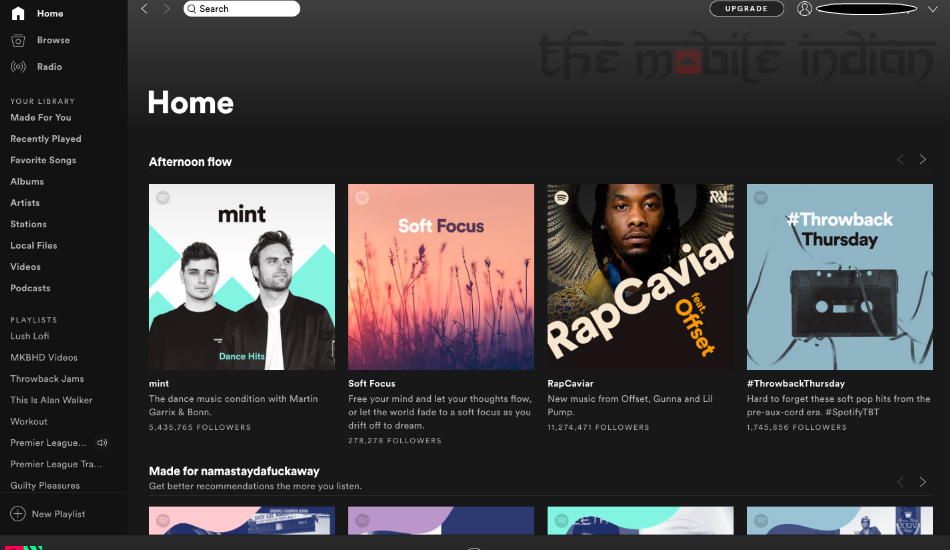
Task: Click 1,745,856 FOLLOWERS text
Action: (797, 427)
